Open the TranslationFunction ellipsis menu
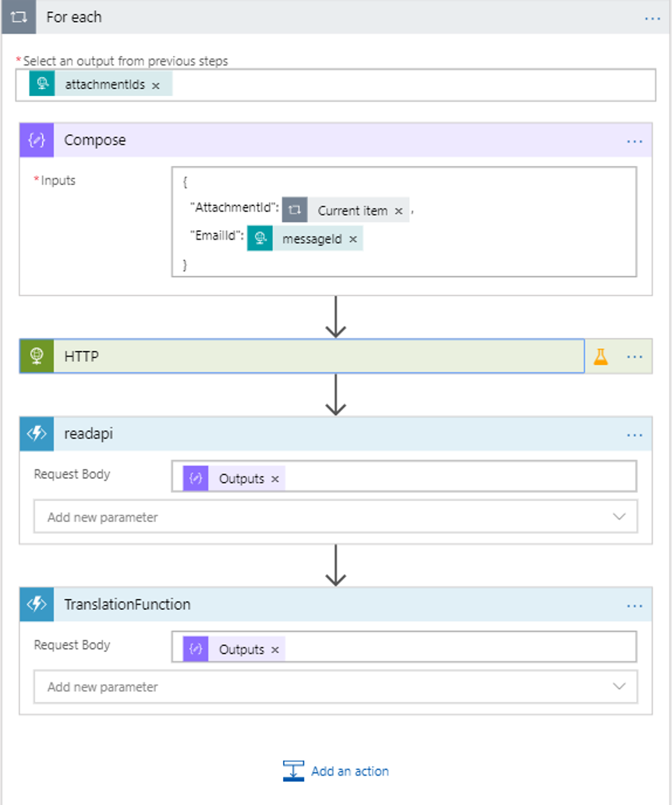The width and height of the screenshot is (672, 805). point(635,606)
